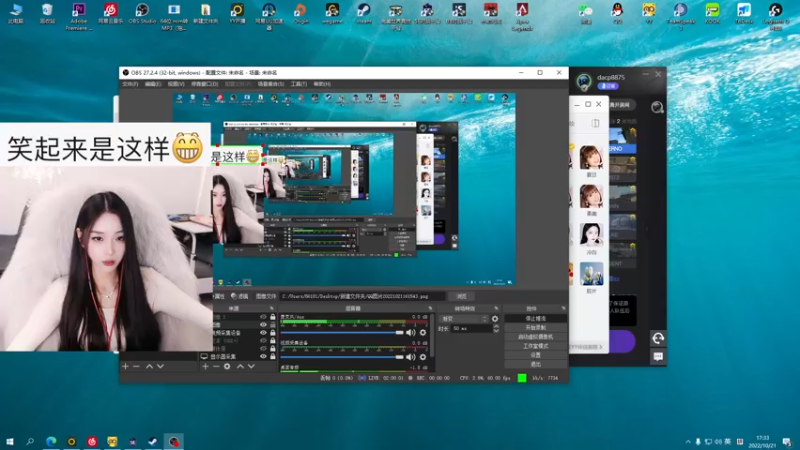Click the 麦克风/Aux volume slider
Image resolution: width=800 pixels, height=450 pixels.
pos(342,333)
